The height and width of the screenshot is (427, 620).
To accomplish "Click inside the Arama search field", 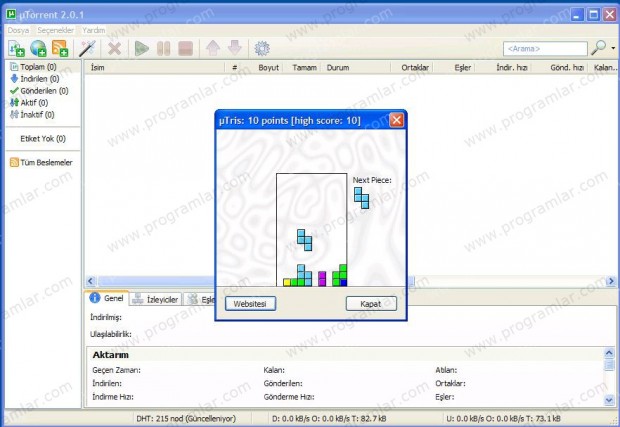I will tap(543, 48).
